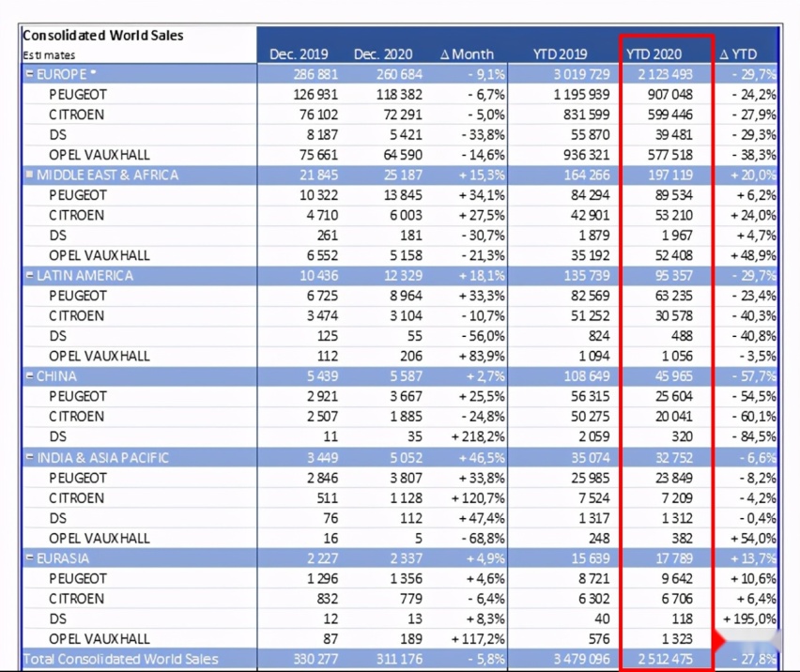Select India CITROEN Δ Month +120,7%
Viewport: 800px width, 672px height.
pos(478,497)
